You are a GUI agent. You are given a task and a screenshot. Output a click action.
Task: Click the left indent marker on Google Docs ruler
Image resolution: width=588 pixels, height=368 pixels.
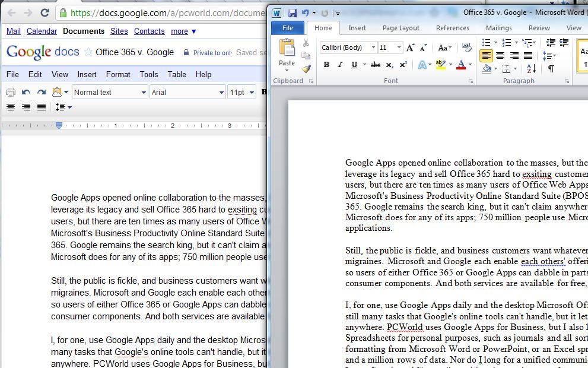(59, 126)
